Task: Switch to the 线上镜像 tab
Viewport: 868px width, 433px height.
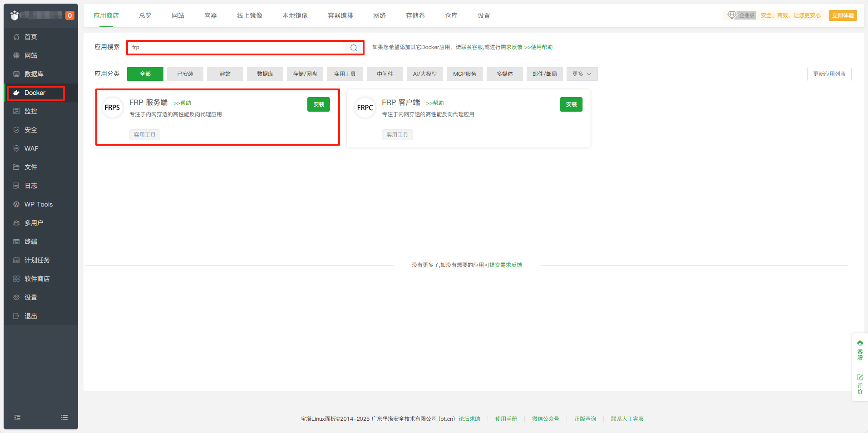Action: coord(250,15)
